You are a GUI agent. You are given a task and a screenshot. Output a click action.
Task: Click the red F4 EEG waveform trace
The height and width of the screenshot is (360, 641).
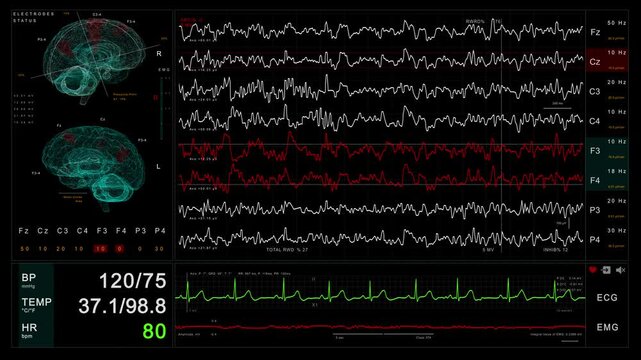(x=381, y=179)
